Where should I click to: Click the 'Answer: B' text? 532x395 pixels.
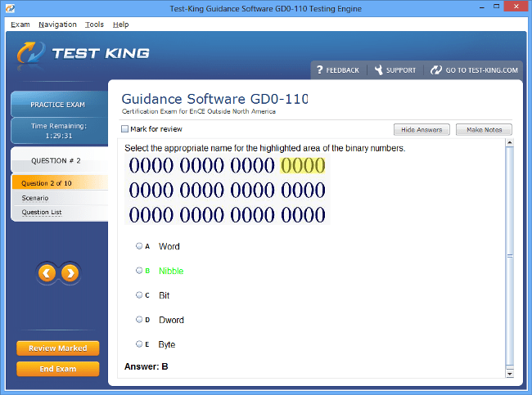coord(147,366)
